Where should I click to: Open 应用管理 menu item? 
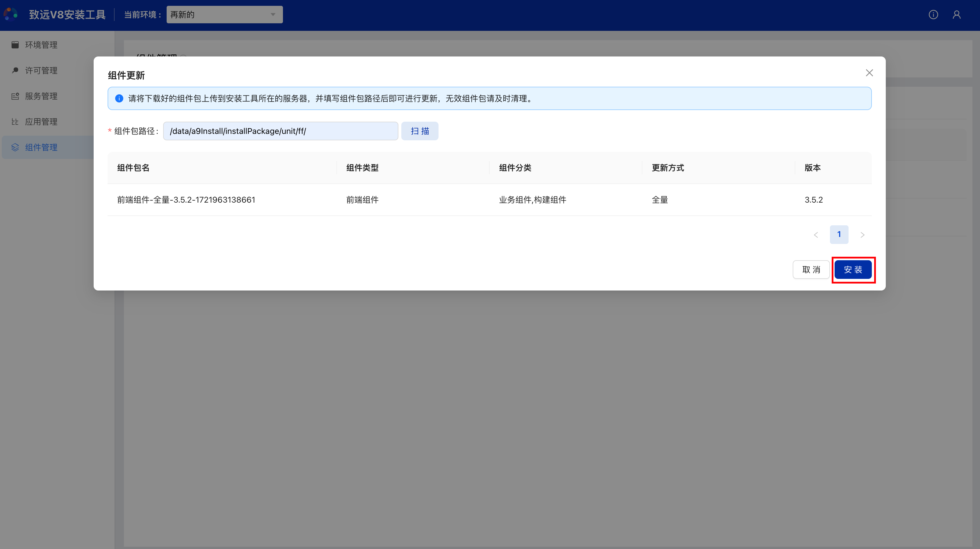[x=41, y=122]
